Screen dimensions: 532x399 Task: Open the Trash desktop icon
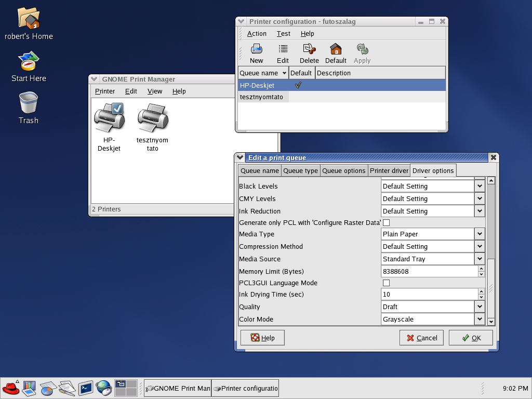pyautogui.click(x=29, y=108)
